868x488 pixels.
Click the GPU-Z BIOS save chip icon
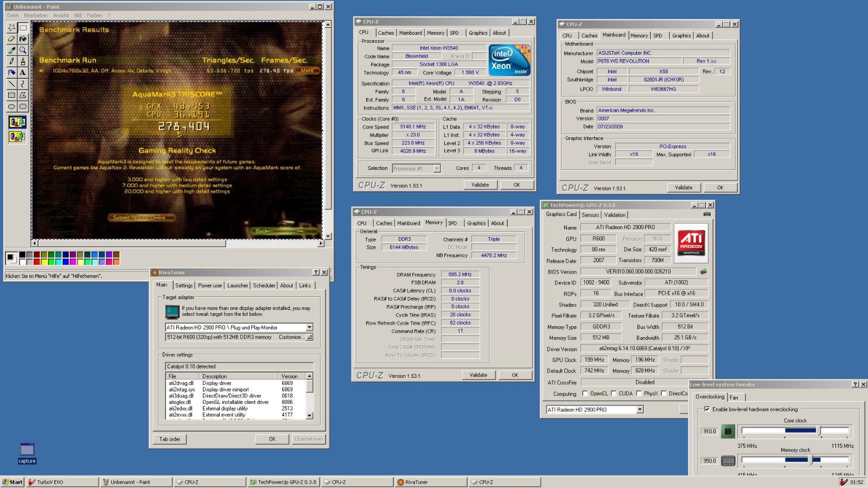tap(704, 271)
